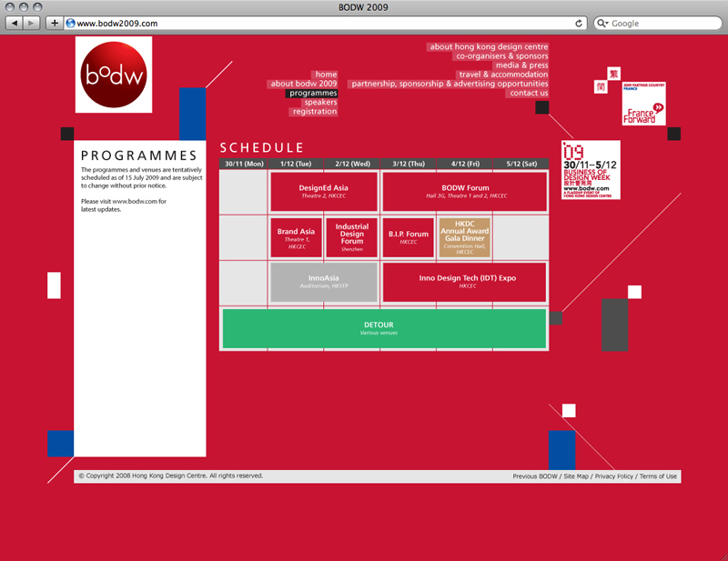Click the magnifier icon in Google search
This screenshot has width=728, height=561.
click(602, 24)
